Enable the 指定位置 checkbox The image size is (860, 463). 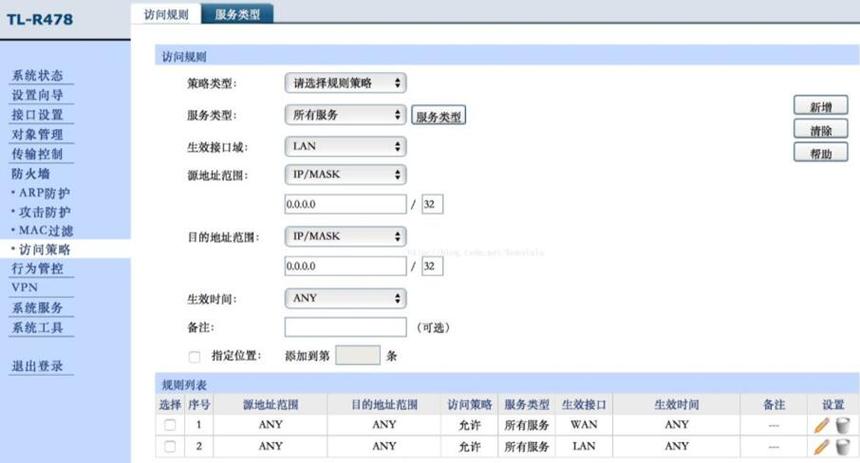tap(194, 357)
